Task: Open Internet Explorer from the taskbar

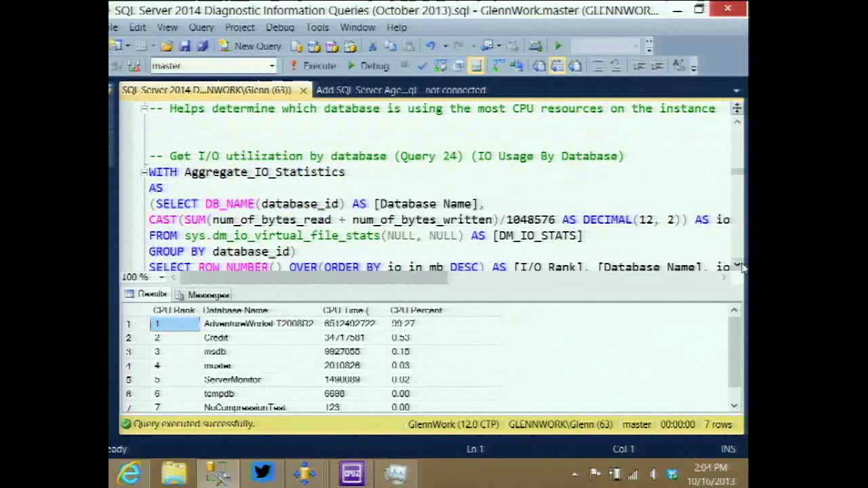Action: pos(130,472)
